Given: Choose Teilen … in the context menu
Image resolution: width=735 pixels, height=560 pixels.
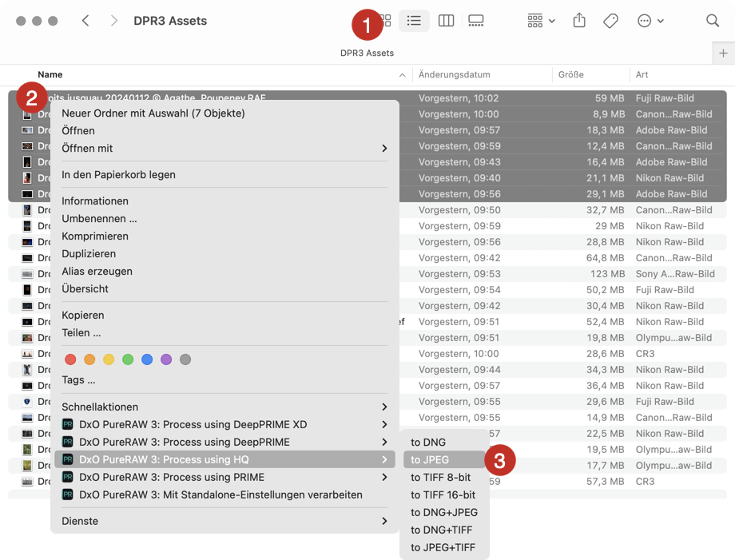Looking at the screenshot, I should point(224,332).
